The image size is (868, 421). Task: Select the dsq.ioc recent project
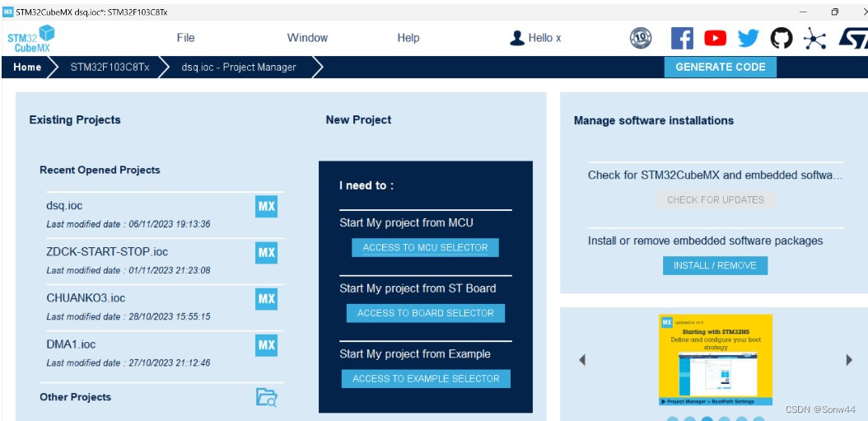pyautogui.click(x=165, y=215)
